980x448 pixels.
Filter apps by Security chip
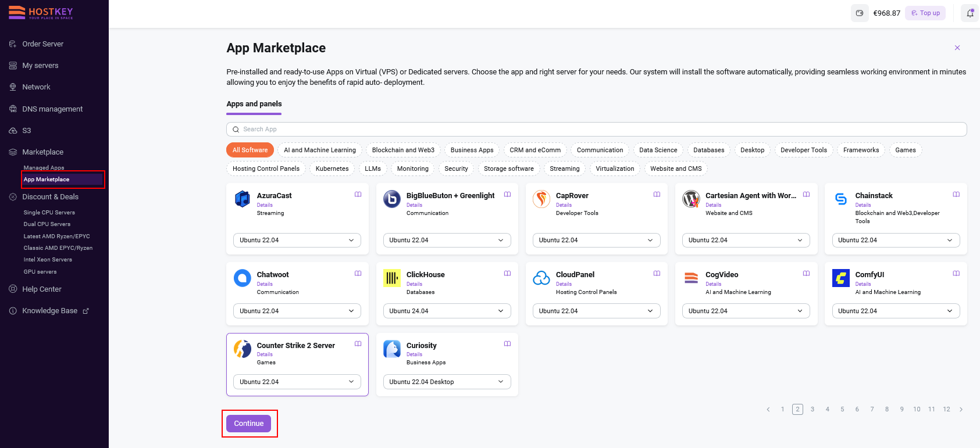(457, 169)
